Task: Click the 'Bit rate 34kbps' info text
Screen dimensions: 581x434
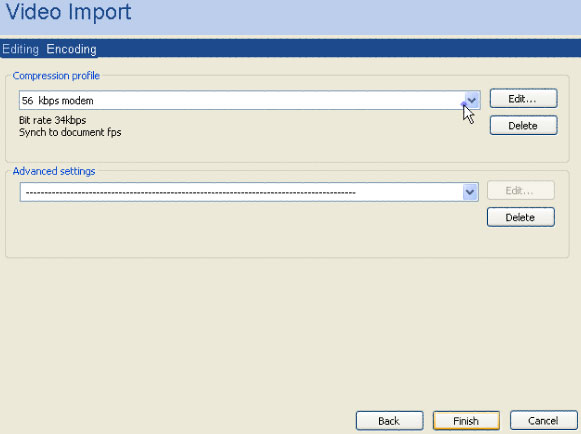Action: click(52, 120)
